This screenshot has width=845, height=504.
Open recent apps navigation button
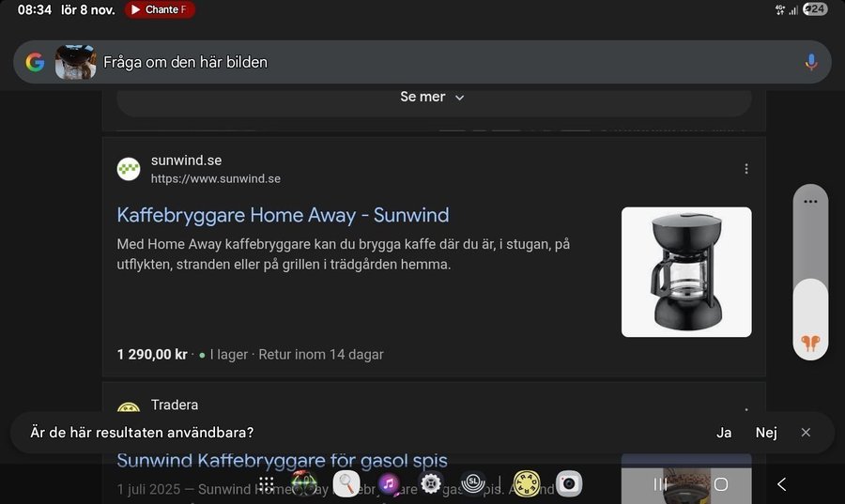[x=660, y=484]
